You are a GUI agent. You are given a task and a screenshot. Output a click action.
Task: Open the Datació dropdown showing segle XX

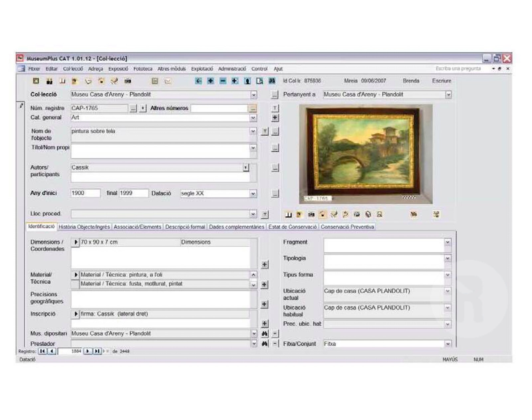253,194
